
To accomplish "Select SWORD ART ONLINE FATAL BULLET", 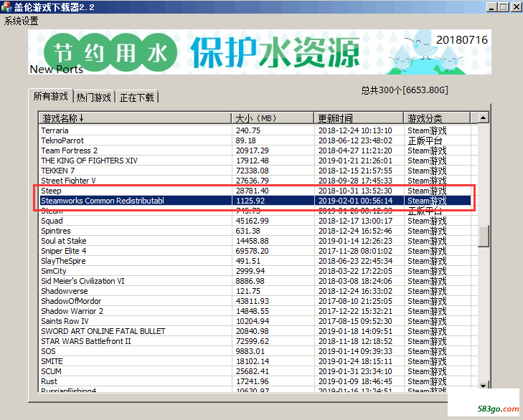I will [x=255, y=331].
